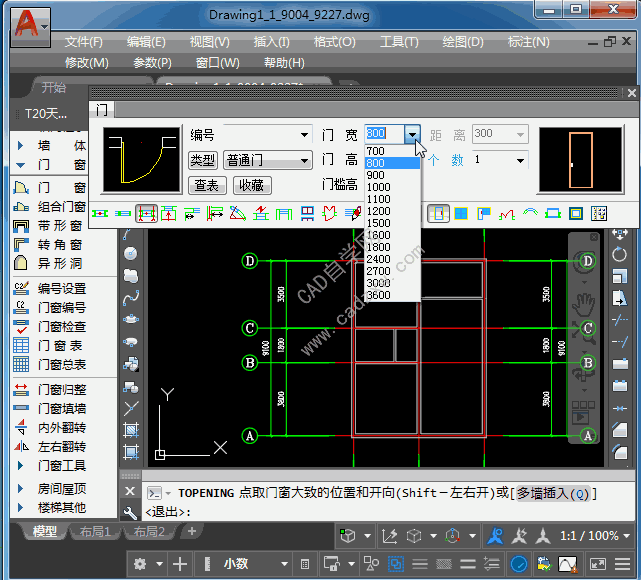Viewport: 641px width, 580px height.
Task: Open the 1:1 / 100% annotation scale dropdown
Action: point(595,535)
